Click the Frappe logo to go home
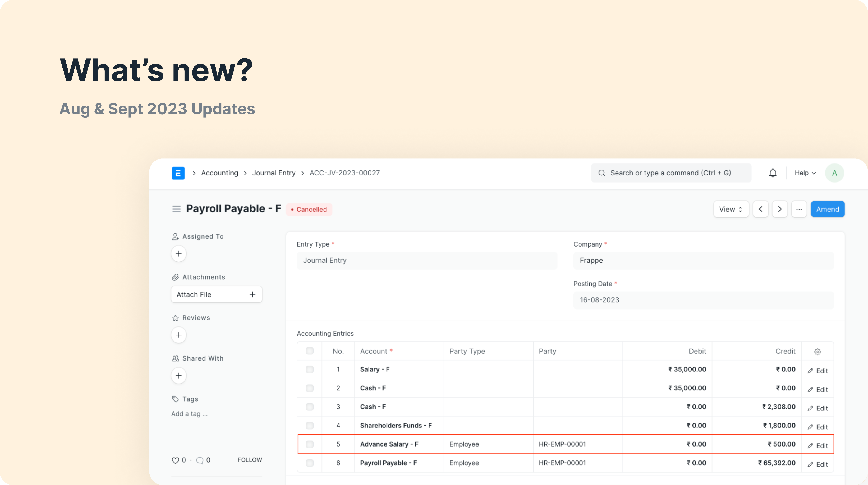 (x=178, y=173)
